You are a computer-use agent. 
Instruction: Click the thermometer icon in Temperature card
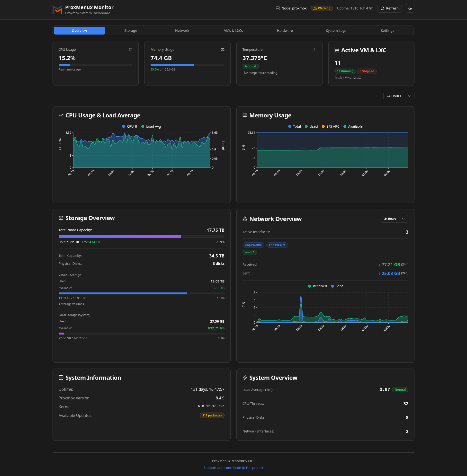(x=314, y=50)
